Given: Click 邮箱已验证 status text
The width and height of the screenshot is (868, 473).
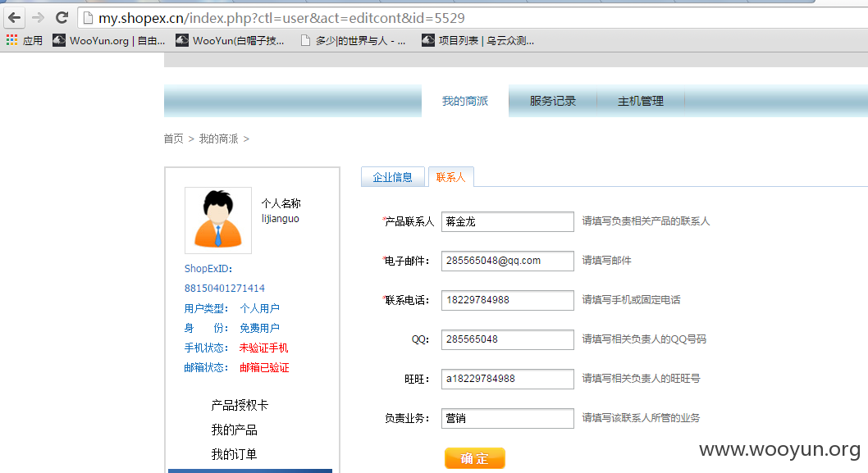Looking at the screenshot, I should [264, 367].
